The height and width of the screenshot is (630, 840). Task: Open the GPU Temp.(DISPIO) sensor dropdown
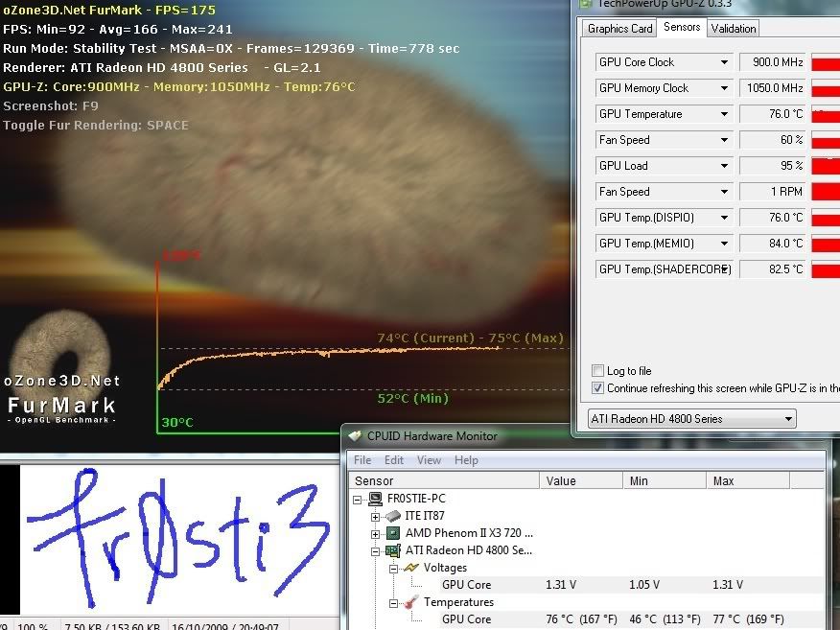(x=724, y=218)
